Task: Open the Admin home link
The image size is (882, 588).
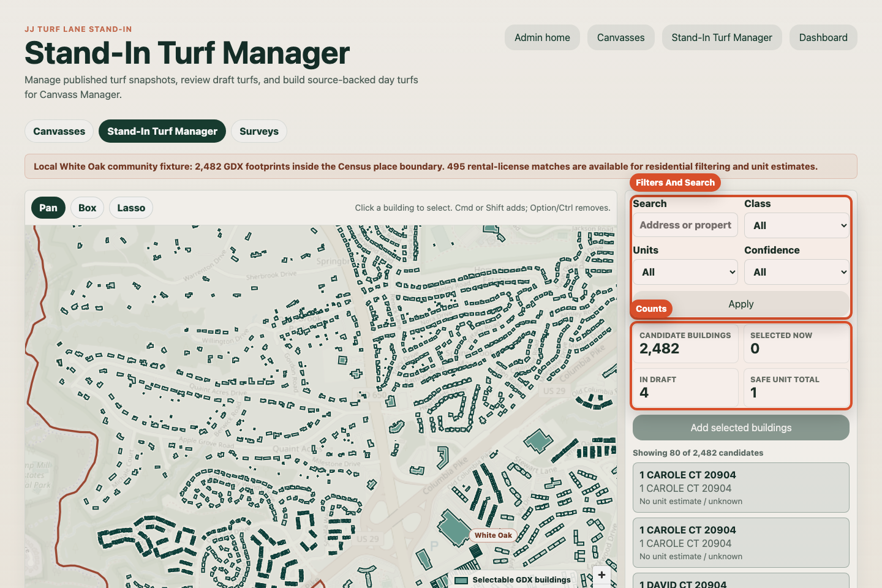Action: click(542, 37)
